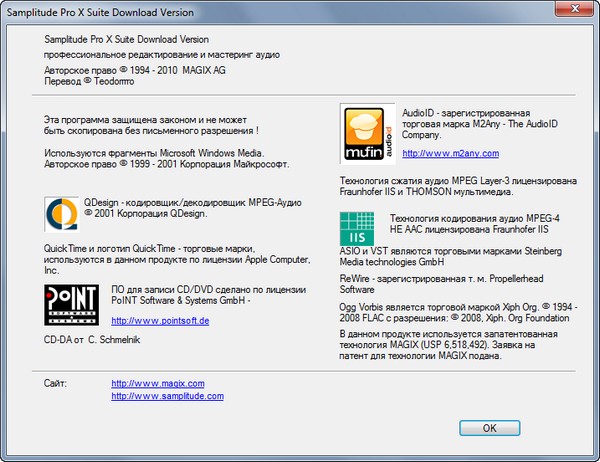The height and width of the screenshot is (462, 600).
Task: Click the label 'Сайт:'
Action: click(x=55, y=383)
